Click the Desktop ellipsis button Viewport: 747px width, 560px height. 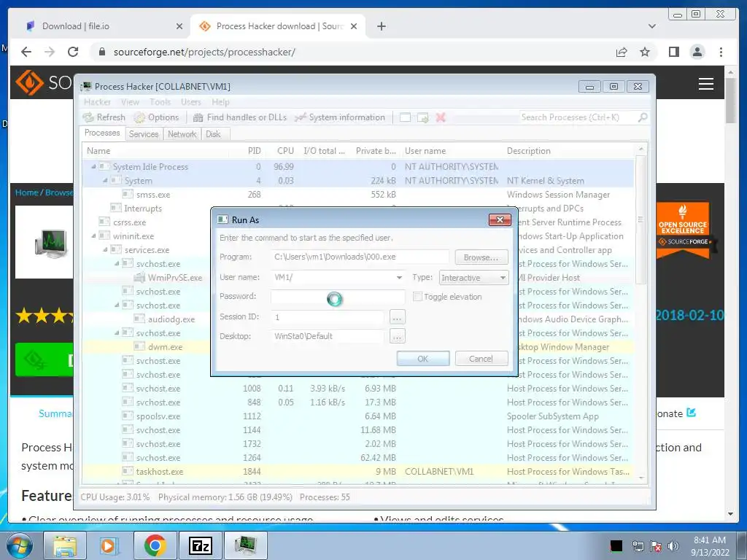pos(398,336)
